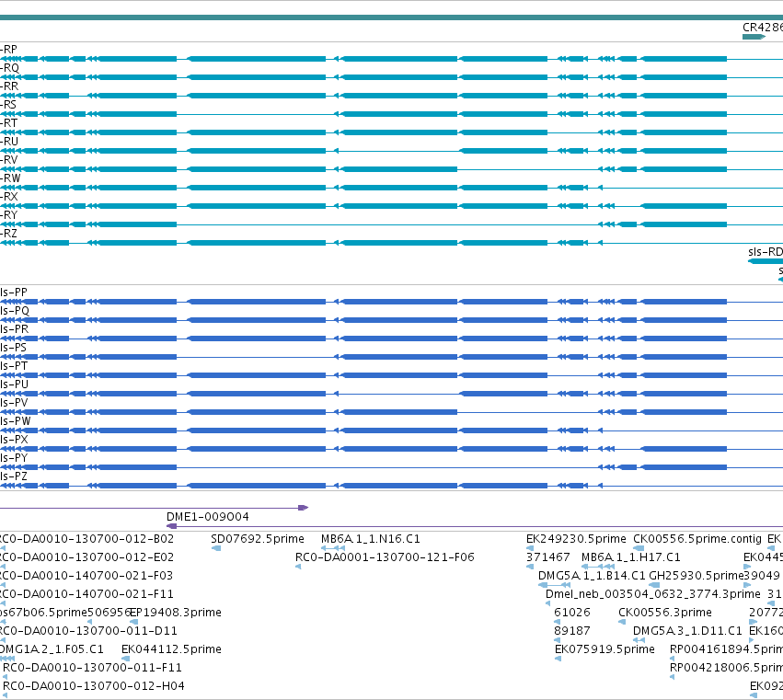Click the -RP transcript label
The width and height of the screenshot is (783, 700).
8,50
